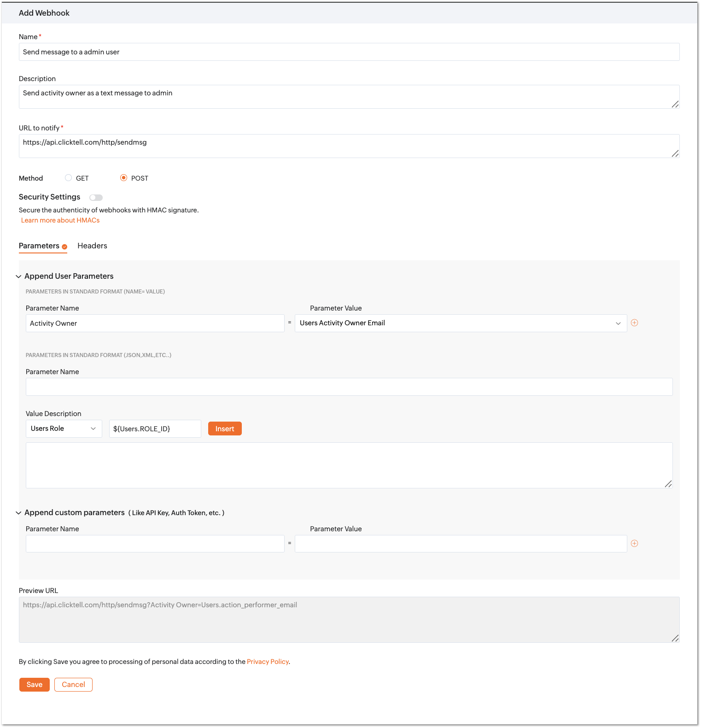The height and width of the screenshot is (728, 701).
Task: Click the value description textarea resize handle
Action: tap(668, 484)
